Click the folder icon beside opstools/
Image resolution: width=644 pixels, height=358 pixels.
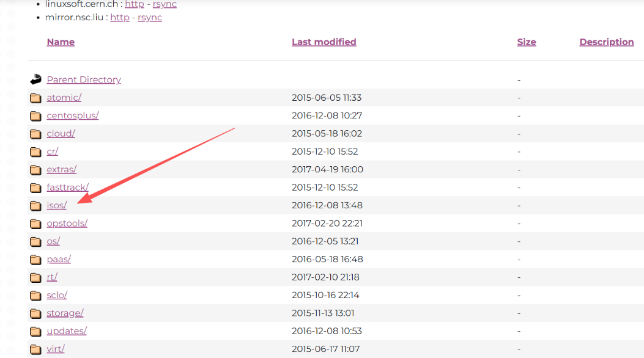(x=35, y=224)
